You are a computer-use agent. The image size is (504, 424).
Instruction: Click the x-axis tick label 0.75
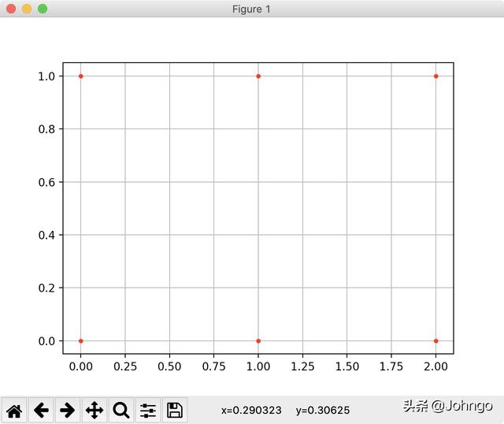(213, 366)
